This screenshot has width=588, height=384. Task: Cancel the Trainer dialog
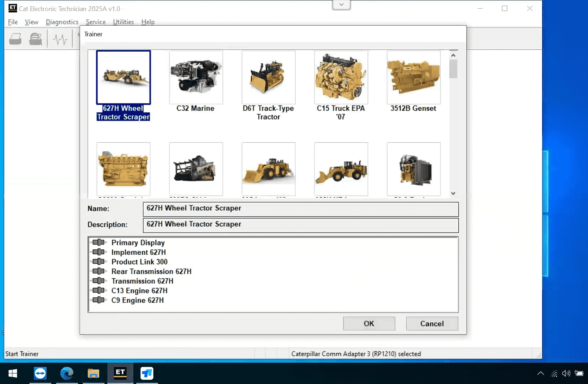click(x=432, y=323)
